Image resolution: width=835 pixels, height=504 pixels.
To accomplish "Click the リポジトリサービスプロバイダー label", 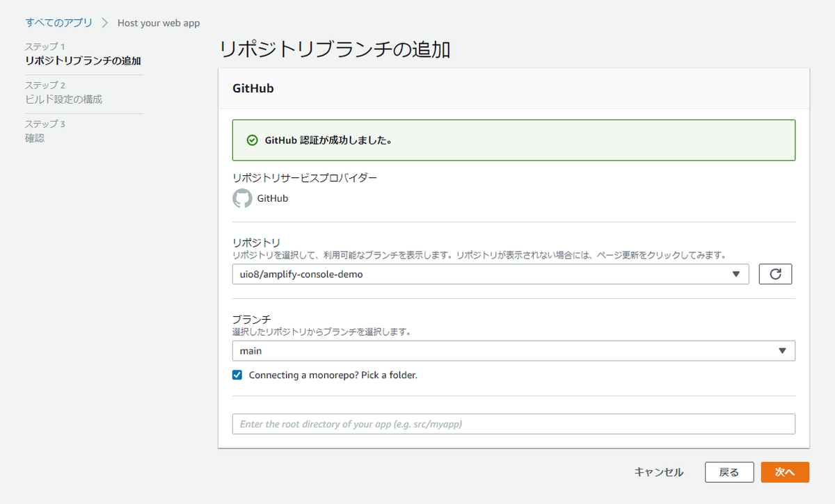I will click(x=305, y=178).
